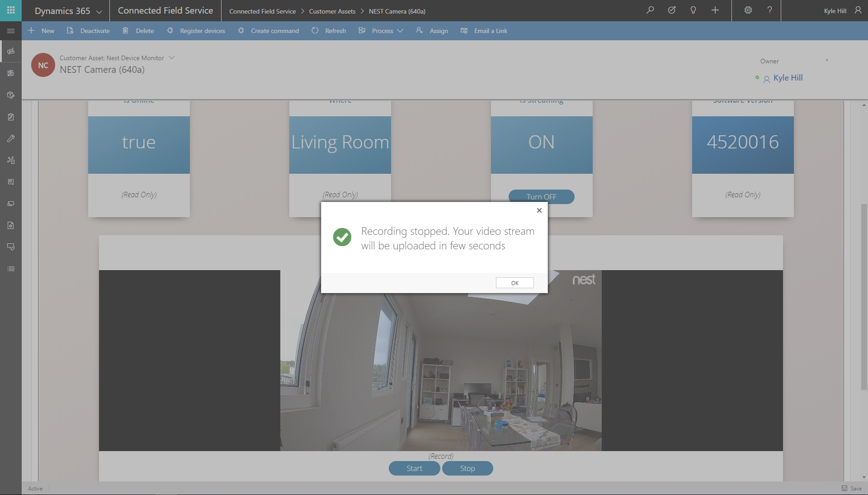Click the sidebar icon below the document report icon
Image resolution: width=868 pixels, height=495 pixels.
pos(11,247)
